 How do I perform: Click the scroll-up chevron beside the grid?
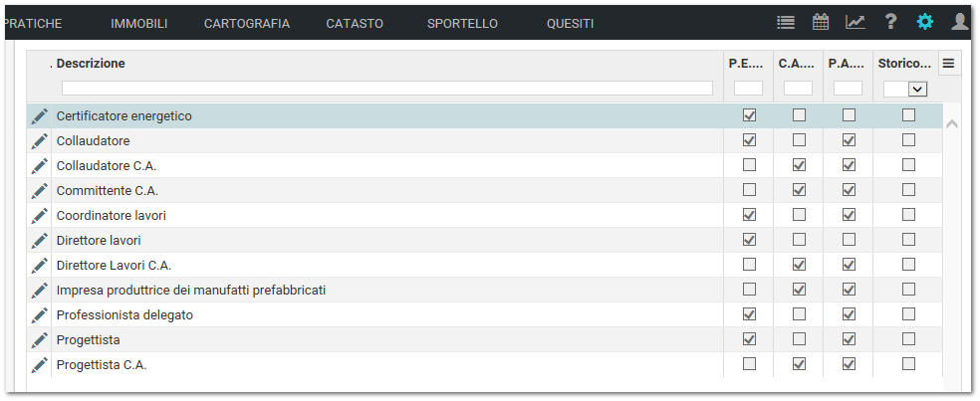(x=952, y=123)
